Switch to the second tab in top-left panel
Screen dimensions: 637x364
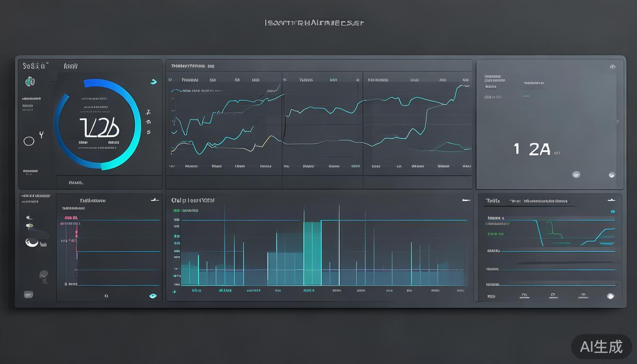pos(71,66)
